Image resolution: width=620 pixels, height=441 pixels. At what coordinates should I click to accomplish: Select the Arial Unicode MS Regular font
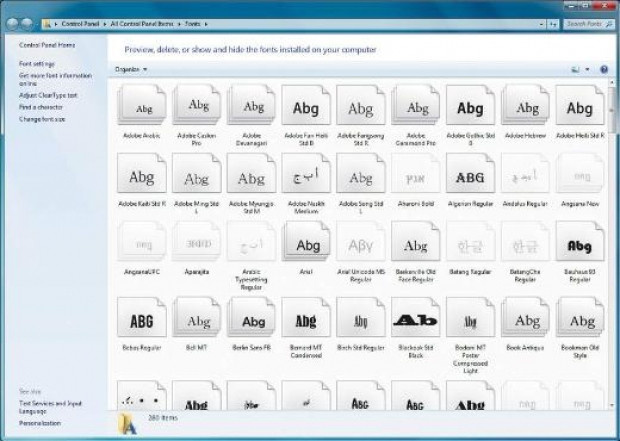point(361,241)
